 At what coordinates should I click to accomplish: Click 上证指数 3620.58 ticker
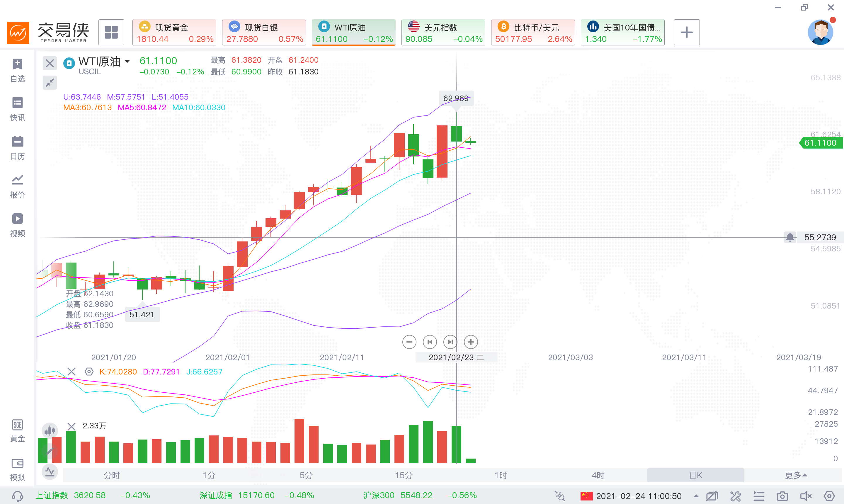click(93, 495)
